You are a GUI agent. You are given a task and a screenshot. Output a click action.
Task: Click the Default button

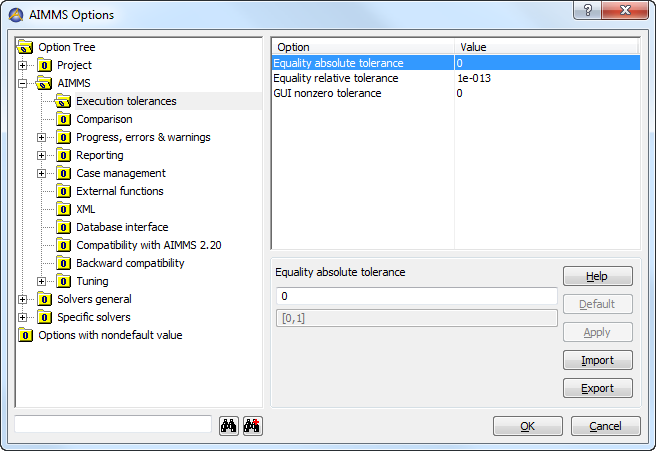pos(597,304)
